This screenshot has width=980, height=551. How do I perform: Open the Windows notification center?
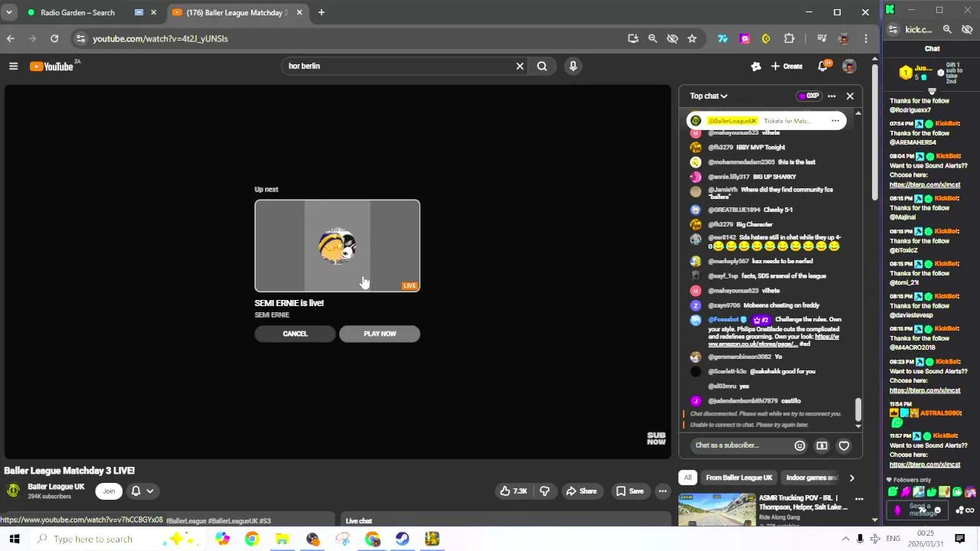click(x=959, y=539)
